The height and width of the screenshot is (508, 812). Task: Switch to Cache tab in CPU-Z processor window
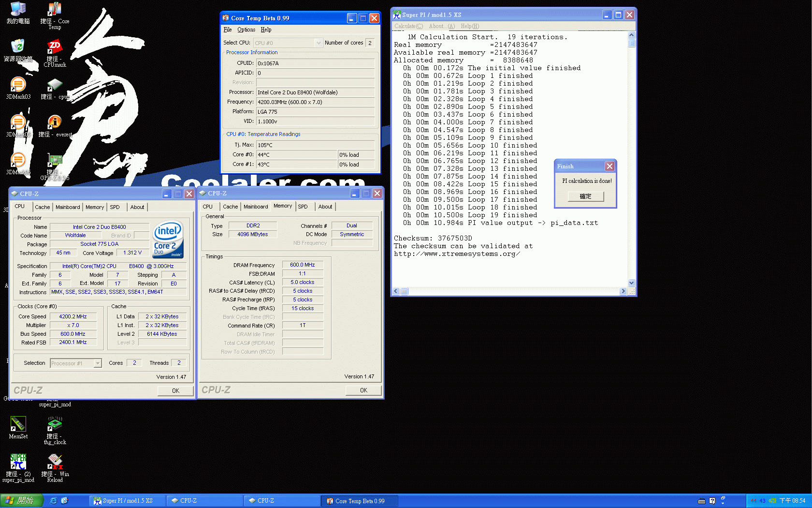point(43,207)
